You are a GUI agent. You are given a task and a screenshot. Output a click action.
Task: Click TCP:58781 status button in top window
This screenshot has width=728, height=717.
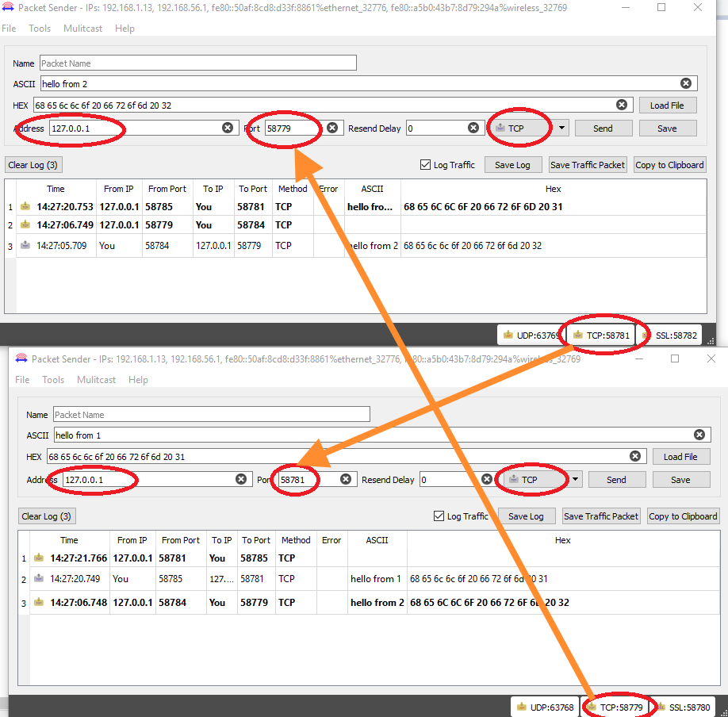601,335
